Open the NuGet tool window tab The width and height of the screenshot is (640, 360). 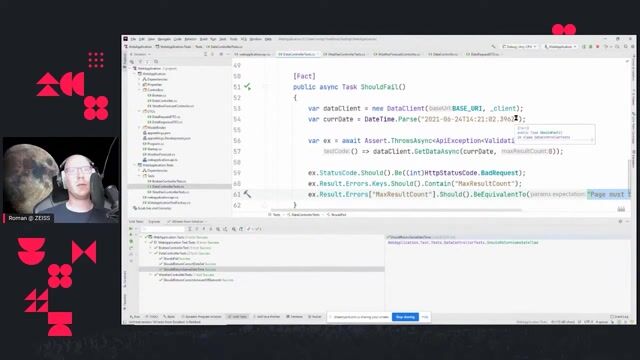click(315, 317)
